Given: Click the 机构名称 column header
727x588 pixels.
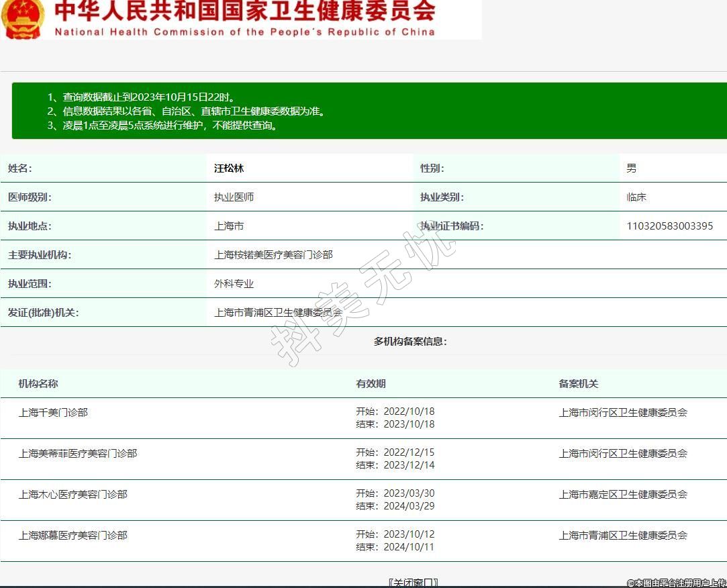Looking at the screenshot, I should (x=38, y=384).
